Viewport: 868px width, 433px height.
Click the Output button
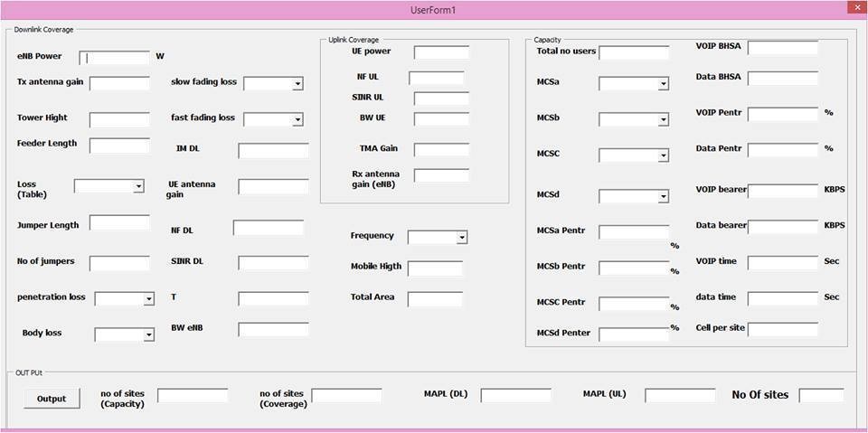click(x=52, y=399)
